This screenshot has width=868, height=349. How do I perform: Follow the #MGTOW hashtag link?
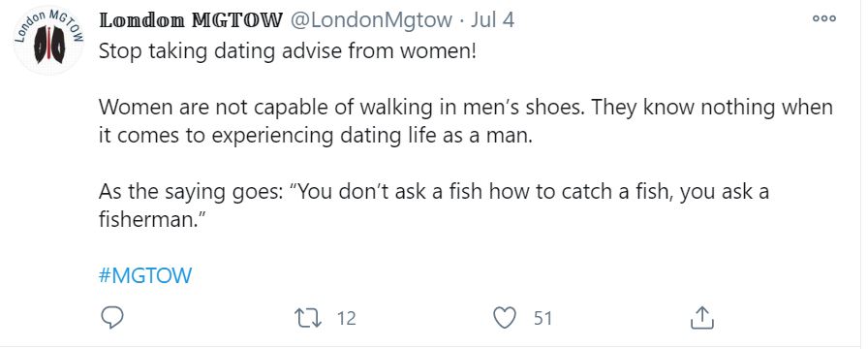point(145,275)
